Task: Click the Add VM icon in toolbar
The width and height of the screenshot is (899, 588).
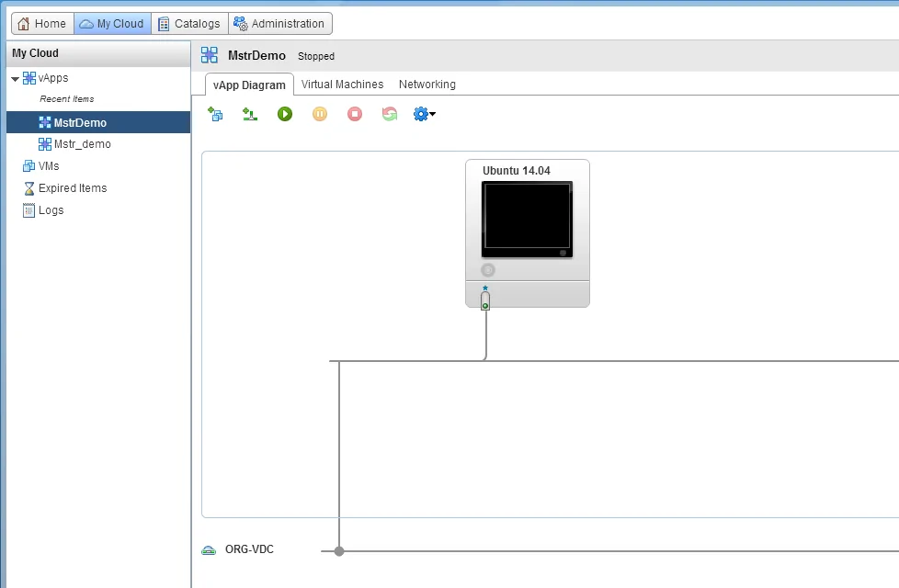Action: (215, 114)
